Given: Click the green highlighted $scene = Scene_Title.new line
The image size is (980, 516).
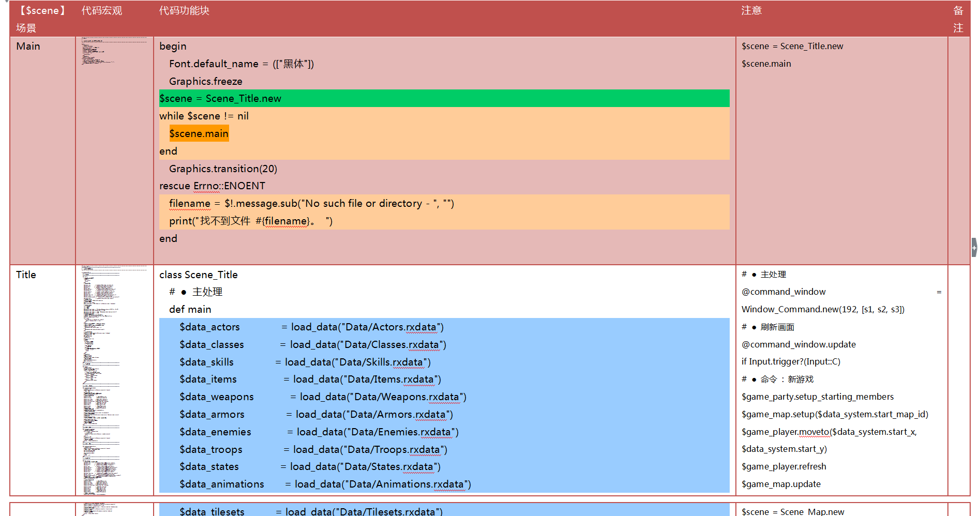Looking at the screenshot, I should 444,98.
